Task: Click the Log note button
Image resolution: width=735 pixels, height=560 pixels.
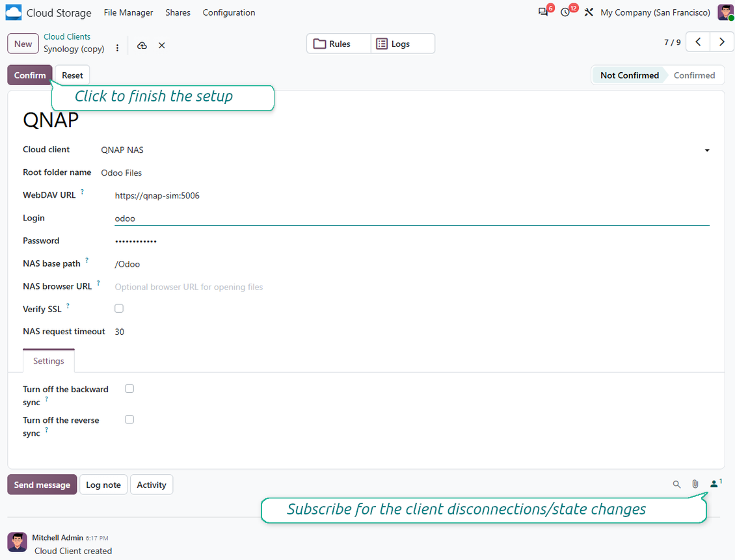Action: (x=103, y=485)
